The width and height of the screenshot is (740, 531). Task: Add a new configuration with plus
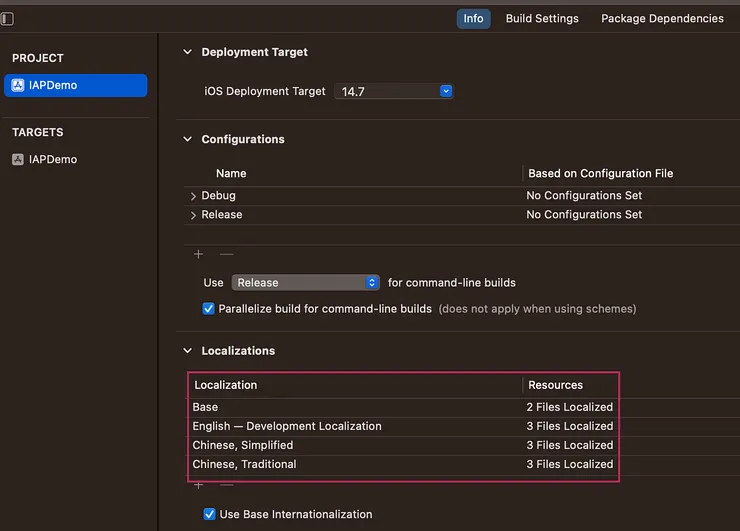coord(198,254)
